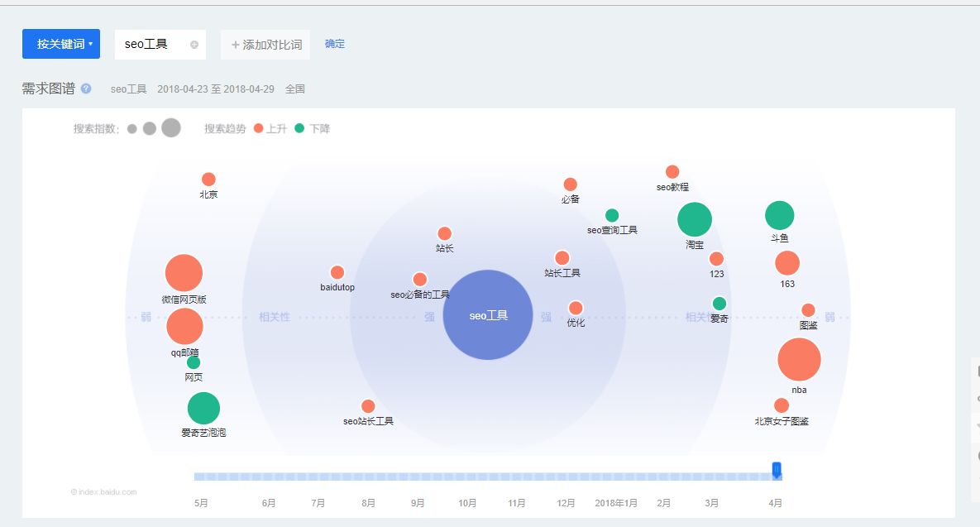Click the 需求图谱 section heading

pyautogui.click(x=49, y=89)
